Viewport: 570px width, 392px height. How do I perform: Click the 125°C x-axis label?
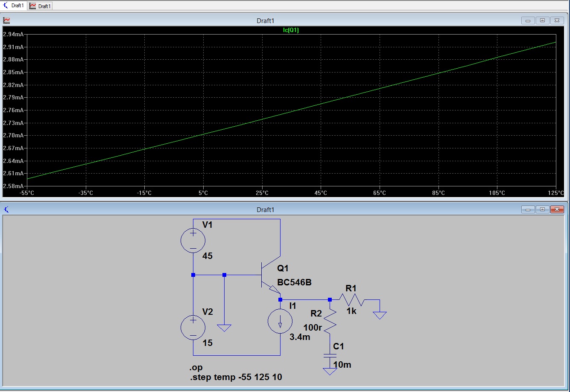(x=556, y=193)
